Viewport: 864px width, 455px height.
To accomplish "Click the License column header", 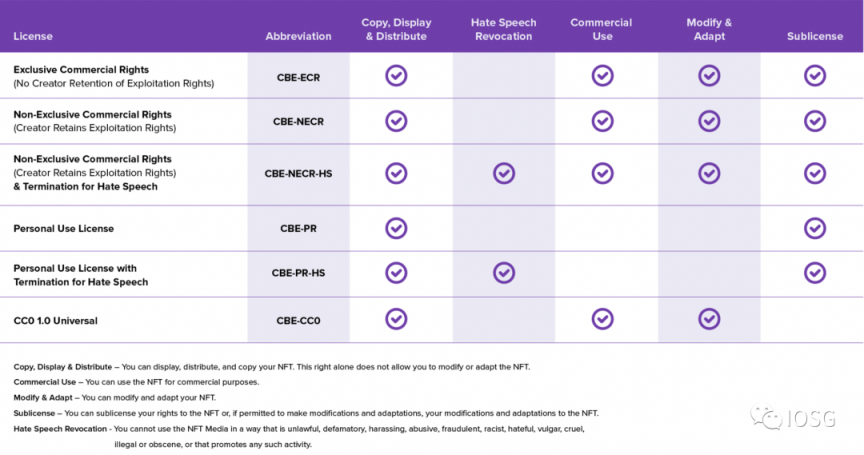I will click(x=33, y=36).
